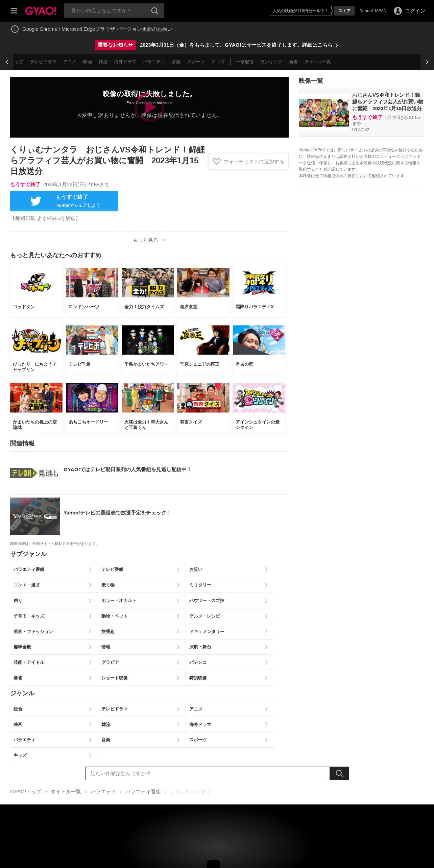The height and width of the screenshot is (868, 434).
Task: Focus the bottom search input field
Action: click(208, 773)
